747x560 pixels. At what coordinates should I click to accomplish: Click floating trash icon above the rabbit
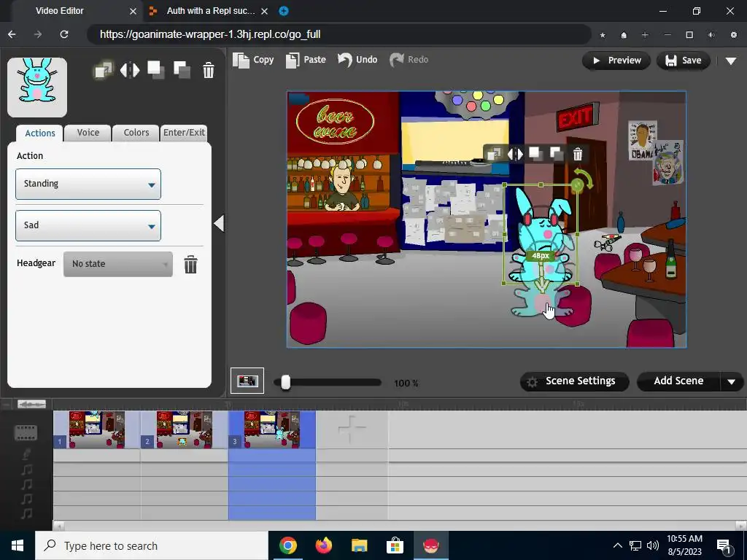tap(578, 154)
